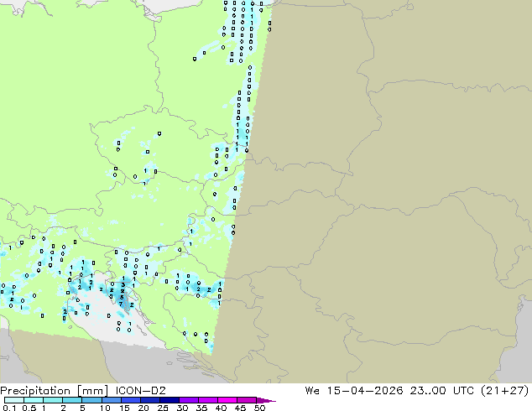Click the '23.00' time text

pyautogui.click(x=428, y=391)
